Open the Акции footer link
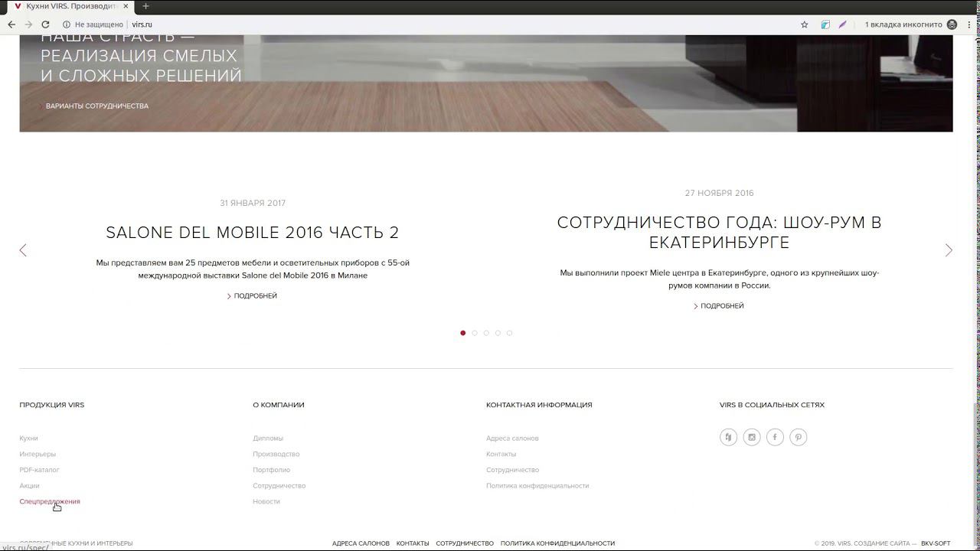Image resolution: width=980 pixels, height=551 pixels. pos(29,486)
